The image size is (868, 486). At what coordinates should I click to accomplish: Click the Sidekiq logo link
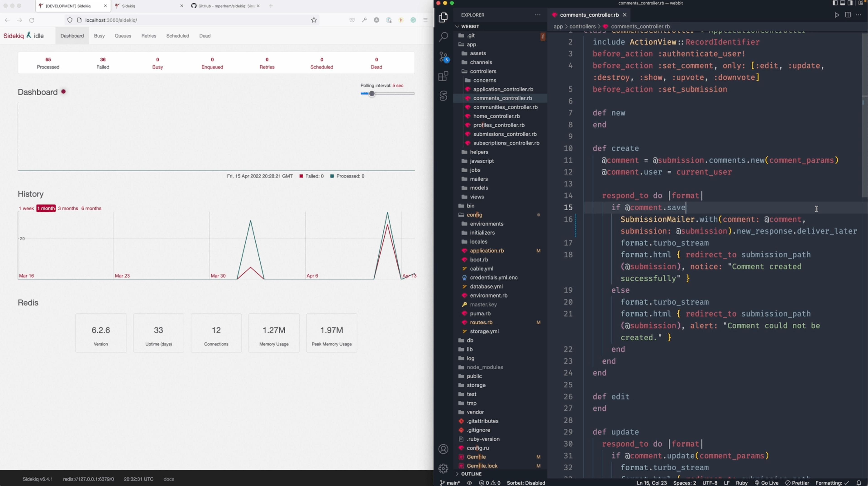click(x=14, y=36)
